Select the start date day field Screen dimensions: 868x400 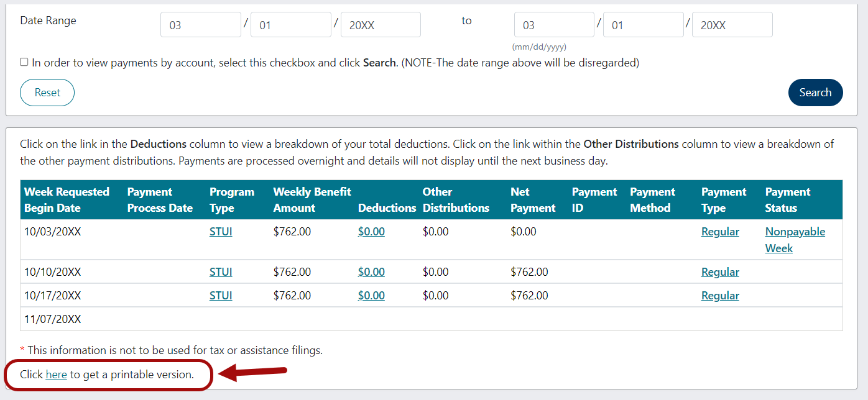click(x=290, y=24)
